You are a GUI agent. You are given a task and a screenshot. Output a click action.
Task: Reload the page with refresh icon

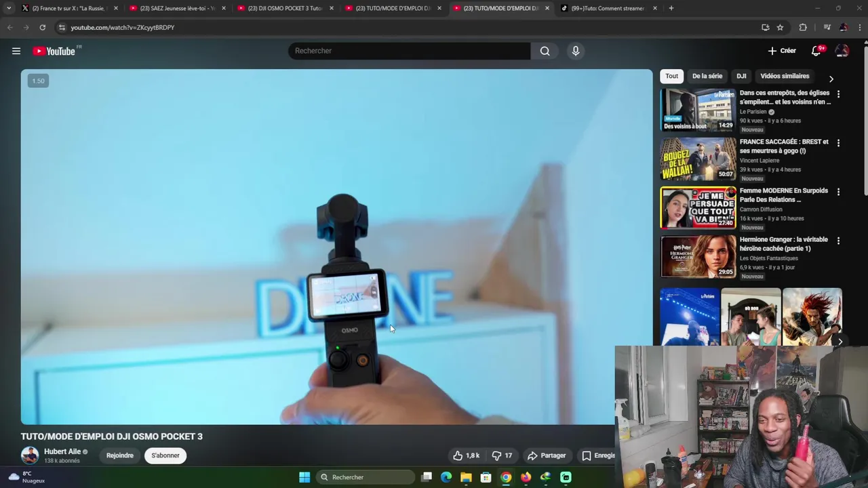(x=42, y=27)
